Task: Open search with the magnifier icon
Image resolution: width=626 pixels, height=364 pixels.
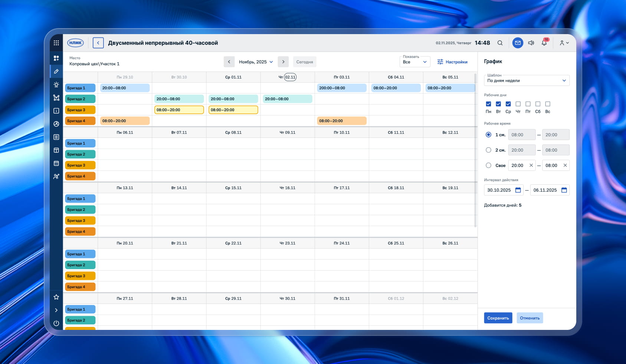Action: click(500, 43)
